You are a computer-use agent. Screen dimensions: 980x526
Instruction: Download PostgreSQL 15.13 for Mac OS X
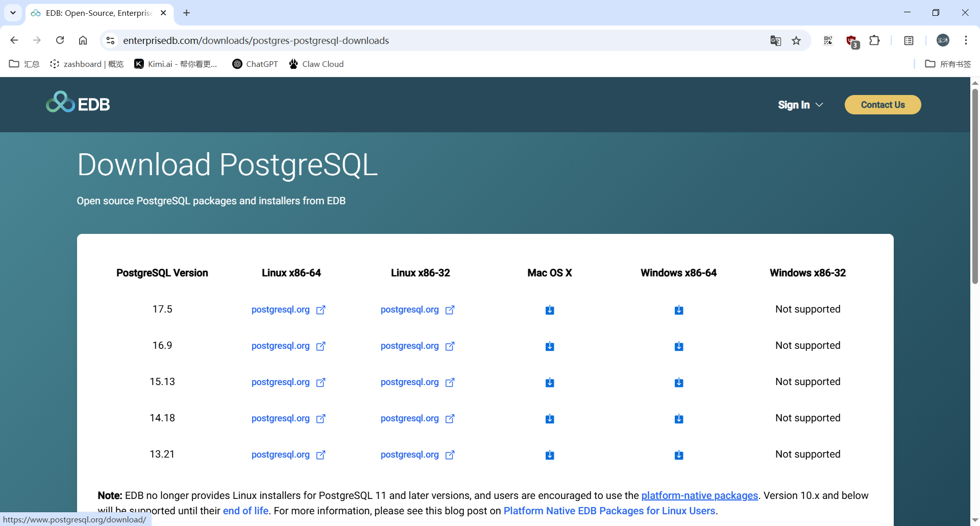pyautogui.click(x=549, y=382)
